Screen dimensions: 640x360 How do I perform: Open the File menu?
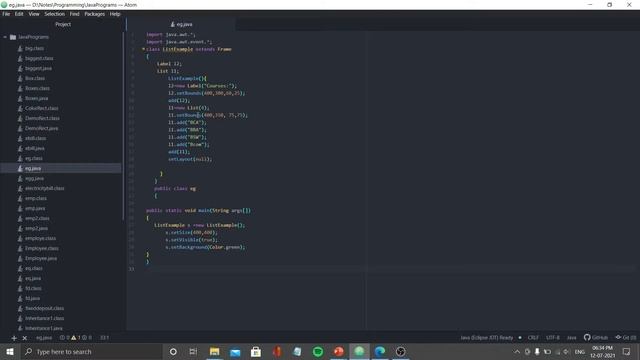click(6, 14)
